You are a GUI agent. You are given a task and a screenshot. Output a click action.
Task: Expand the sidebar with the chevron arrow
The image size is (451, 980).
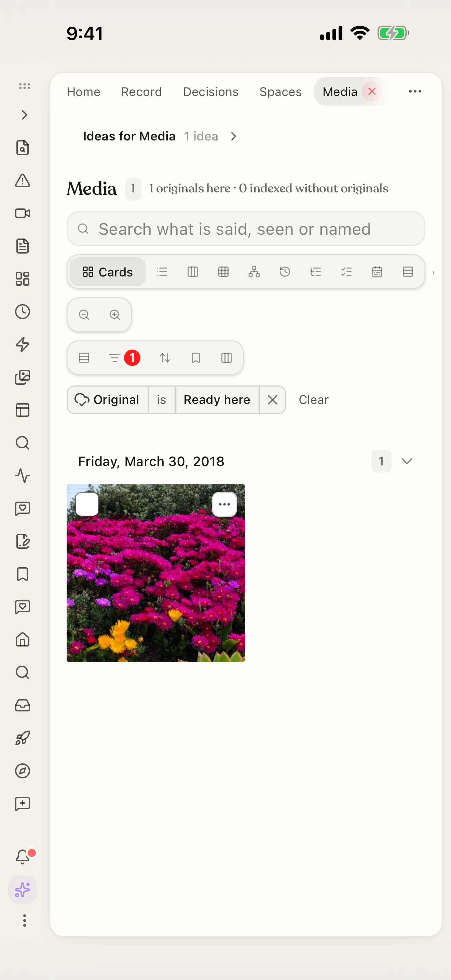tap(25, 115)
